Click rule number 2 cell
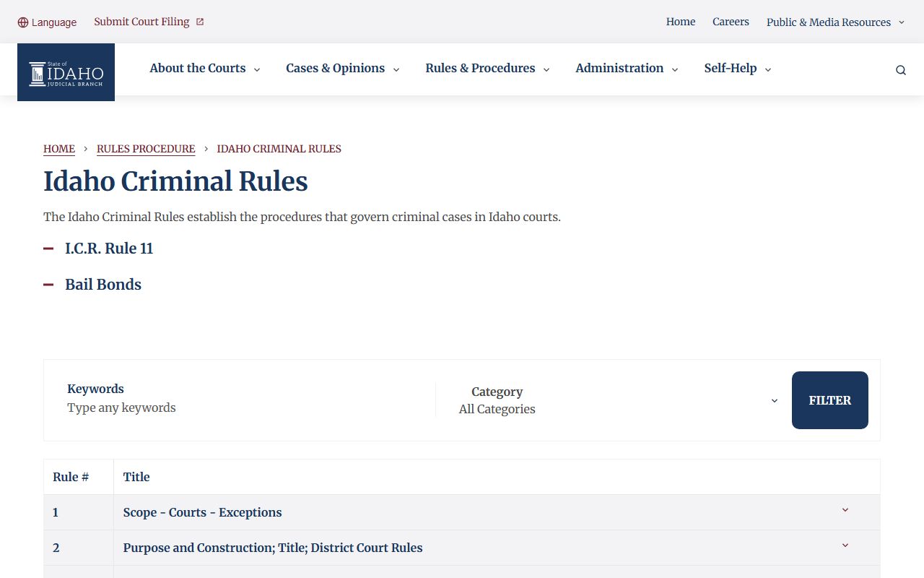 tap(79, 548)
